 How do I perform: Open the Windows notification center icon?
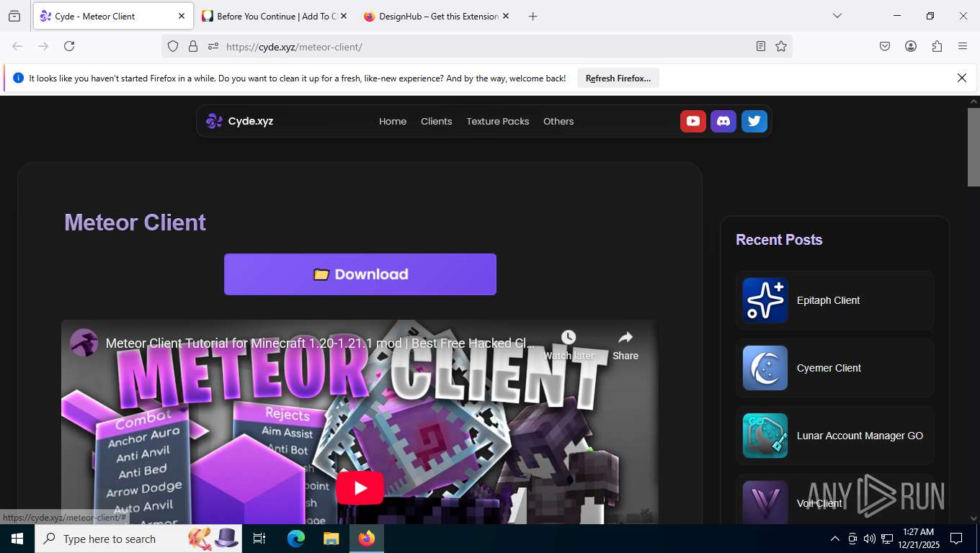click(x=956, y=539)
